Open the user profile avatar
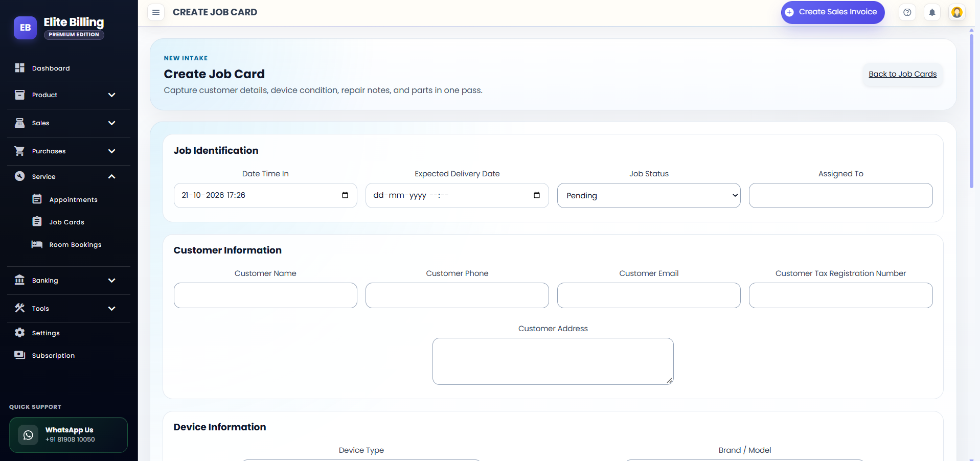 (x=957, y=12)
